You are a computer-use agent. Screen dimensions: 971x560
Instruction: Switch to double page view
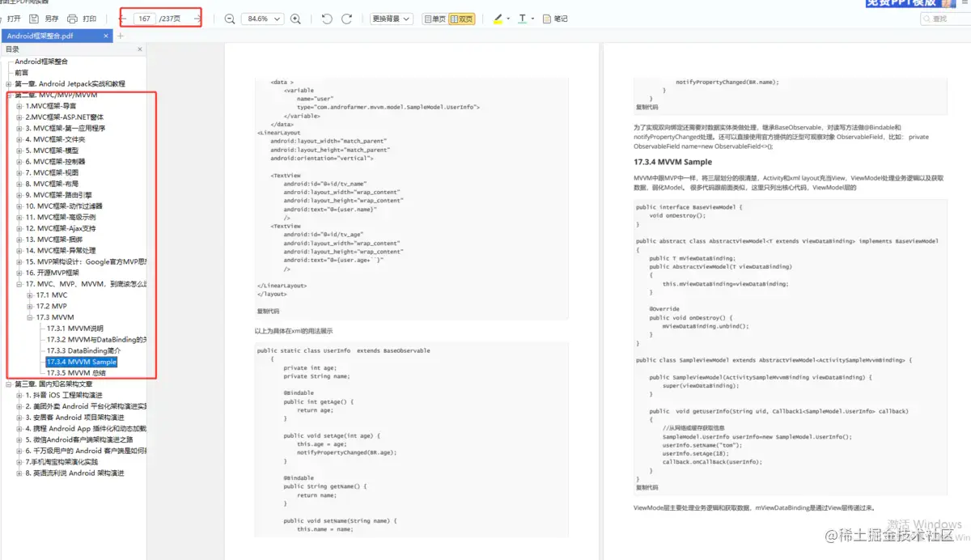point(462,19)
